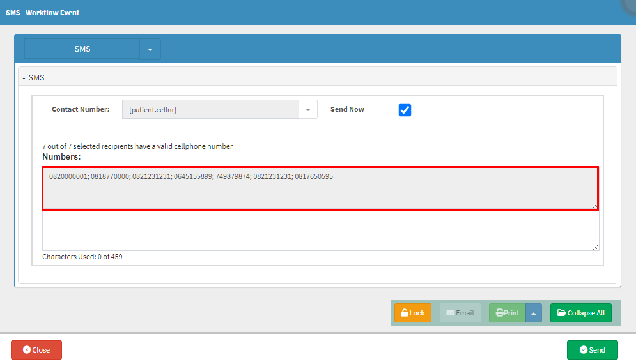Select the SMS tab button
Image resolution: width=636 pixels, height=364 pixels.
[x=82, y=49]
